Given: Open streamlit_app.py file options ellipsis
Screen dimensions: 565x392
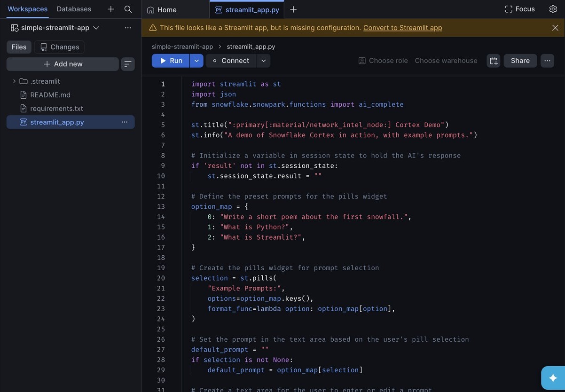Looking at the screenshot, I should click(x=125, y=122).
